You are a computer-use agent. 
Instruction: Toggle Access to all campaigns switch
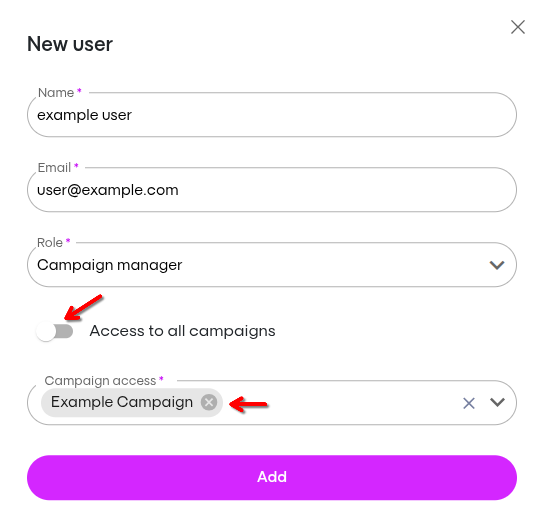click(54, 331)
